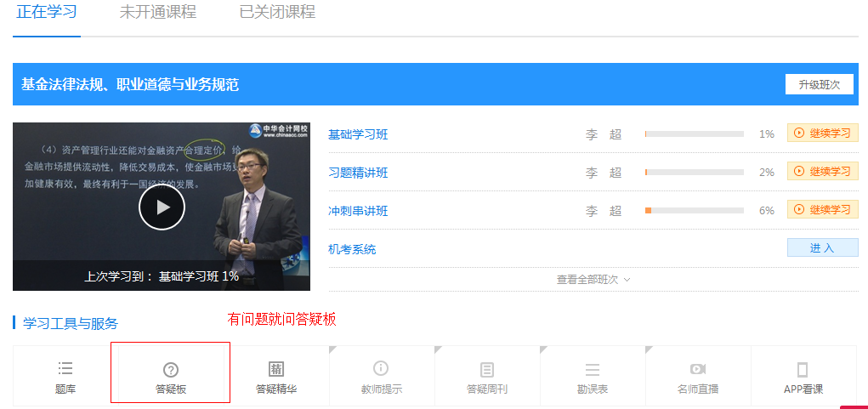Open the 答疑精华 highlights tool
The image size is (868, 409).
(276, 377)
